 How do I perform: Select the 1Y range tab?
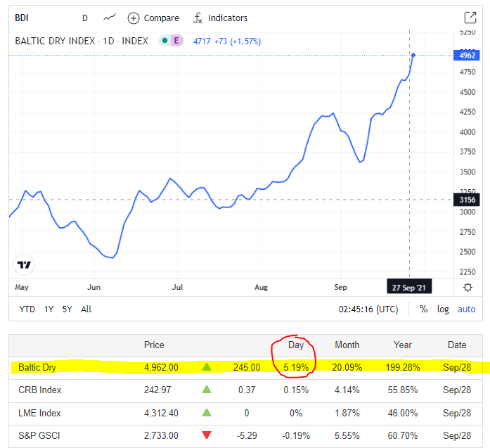coord(49,309)
